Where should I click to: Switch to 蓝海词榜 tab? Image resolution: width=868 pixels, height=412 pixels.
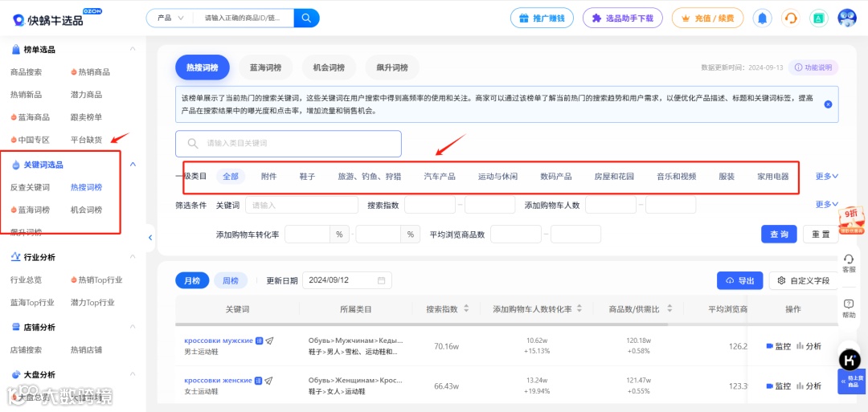(266, 67)
